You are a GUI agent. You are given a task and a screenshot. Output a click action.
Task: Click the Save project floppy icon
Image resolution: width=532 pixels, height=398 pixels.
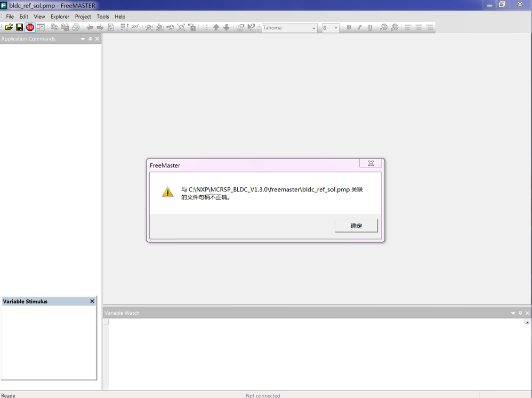pyautogui.click(x=19, y=28)
